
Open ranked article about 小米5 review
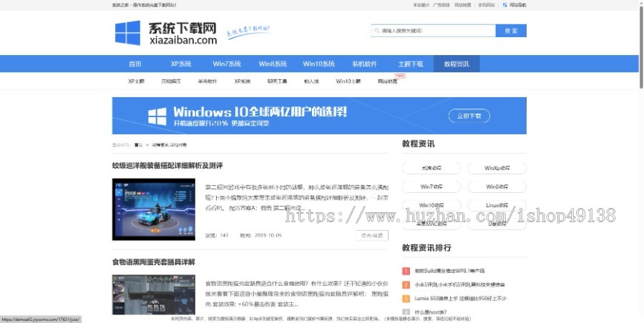(x=459, y=285)
